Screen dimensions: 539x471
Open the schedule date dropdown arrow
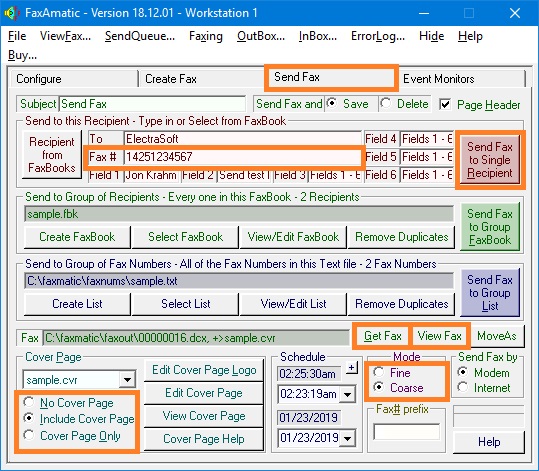point(348,438)
